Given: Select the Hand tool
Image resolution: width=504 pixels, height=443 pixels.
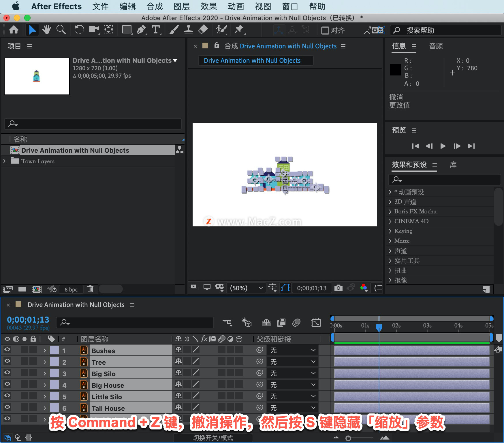Looking at the screenshot, I should pos(46,30).
